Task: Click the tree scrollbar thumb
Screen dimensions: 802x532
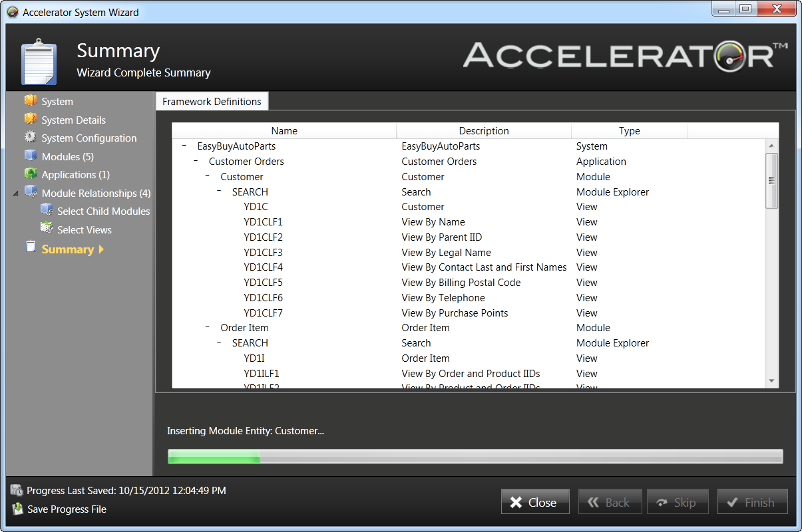Action: pyautogui.click(x=771, y=181)
